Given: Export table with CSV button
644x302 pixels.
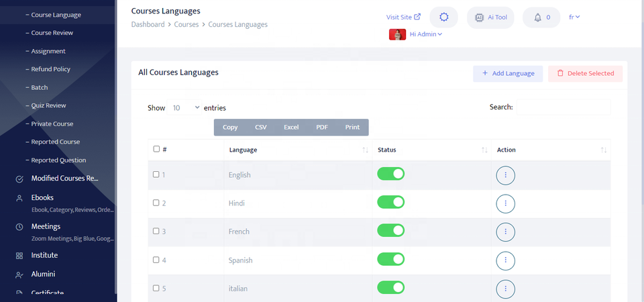Looking at the screenshot, I should (x=261, y=128).
